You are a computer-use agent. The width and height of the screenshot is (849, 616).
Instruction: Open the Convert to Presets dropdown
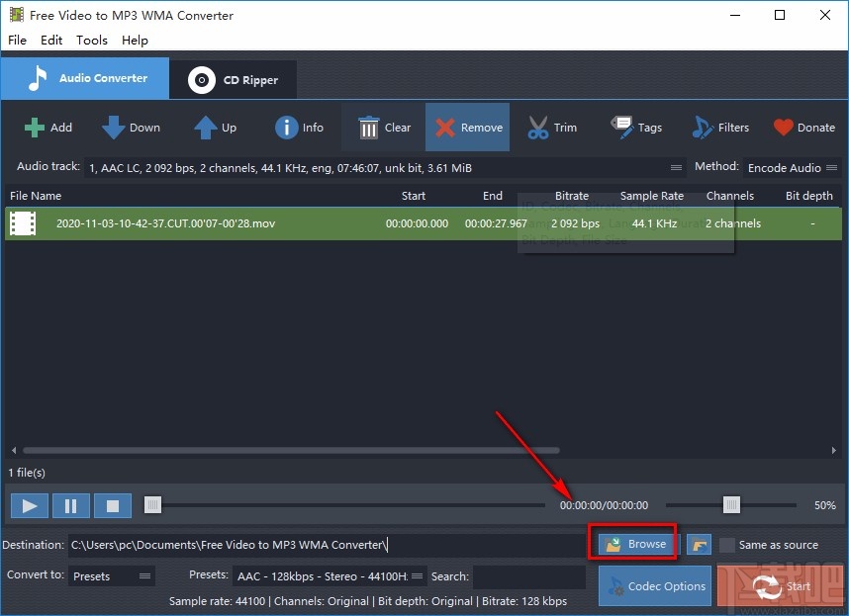112,576
